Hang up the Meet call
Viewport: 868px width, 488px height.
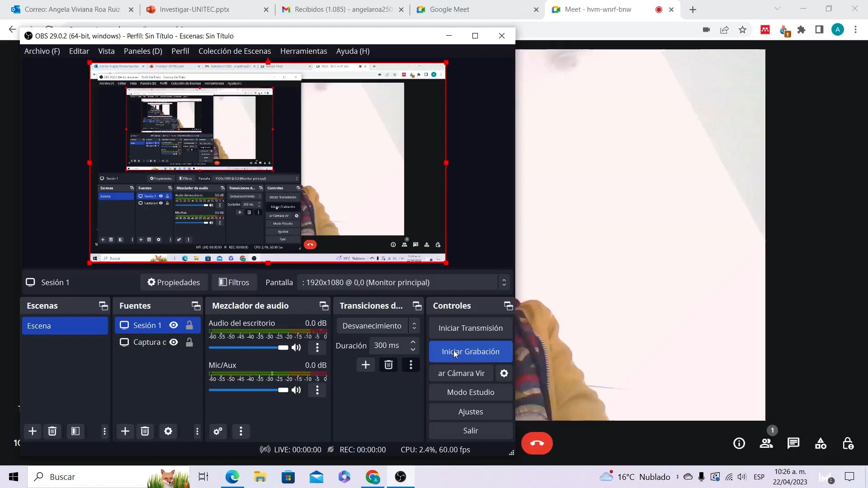(x=537, y=443)
